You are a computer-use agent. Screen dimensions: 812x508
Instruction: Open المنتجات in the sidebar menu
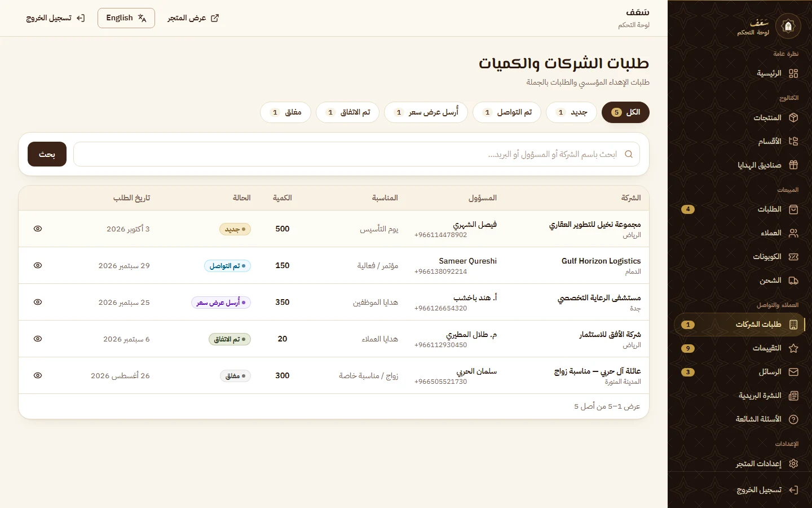pyautogui.click(x=740, y=117)
